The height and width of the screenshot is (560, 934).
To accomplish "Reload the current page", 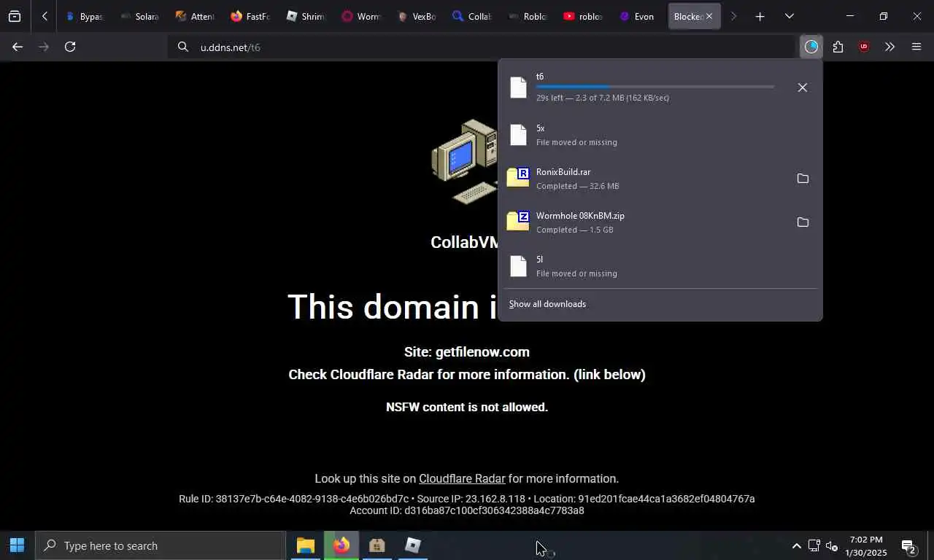I will (x=70, y=47).
